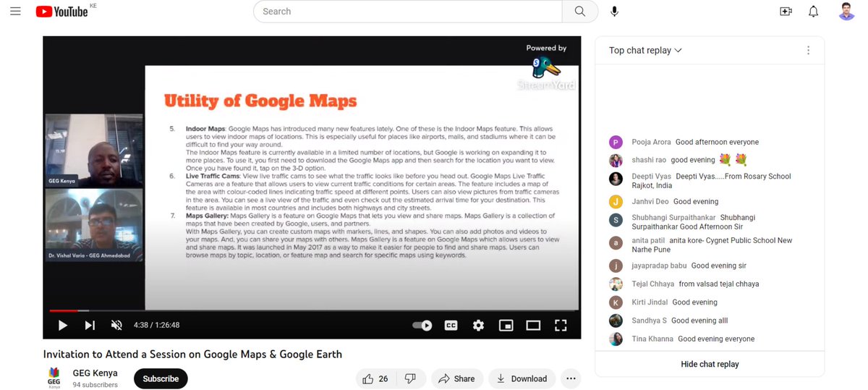868x390 pixels.
Task: Open the YouTube guide hamburger menu
Action: pos(16,12)
